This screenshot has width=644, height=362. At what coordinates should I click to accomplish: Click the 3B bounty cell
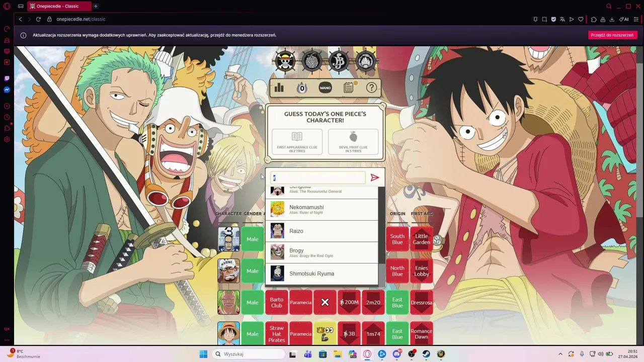pyautogui.click(x=349, y=334)
